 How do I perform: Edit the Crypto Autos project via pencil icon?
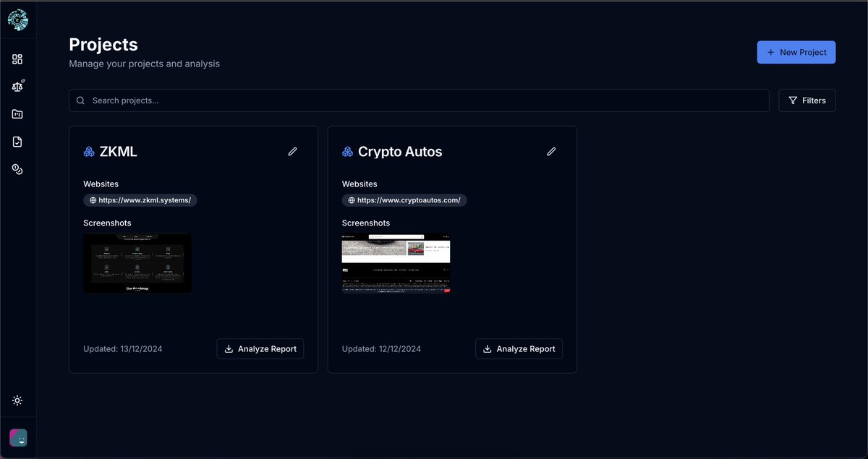click(551, 152)
